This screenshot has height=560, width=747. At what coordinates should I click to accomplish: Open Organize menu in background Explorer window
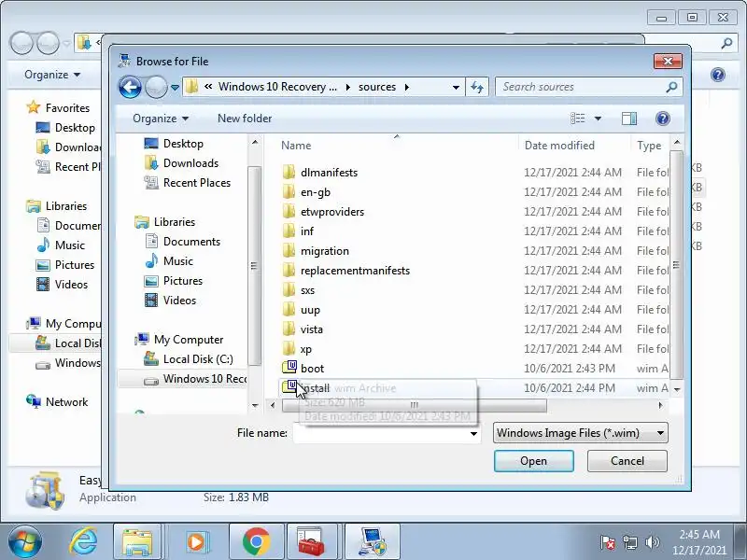(52, 75)
